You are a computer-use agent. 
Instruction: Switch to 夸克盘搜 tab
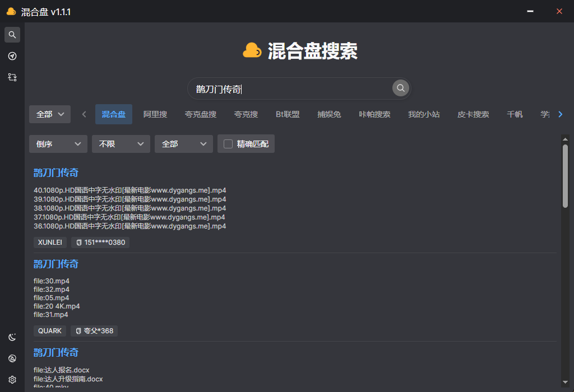pyautogui.click(x=201, y=114)
